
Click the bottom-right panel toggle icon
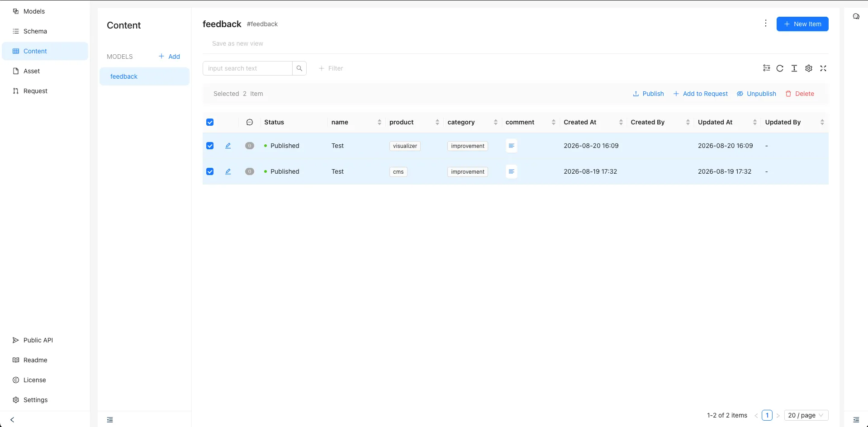(856, 420)
